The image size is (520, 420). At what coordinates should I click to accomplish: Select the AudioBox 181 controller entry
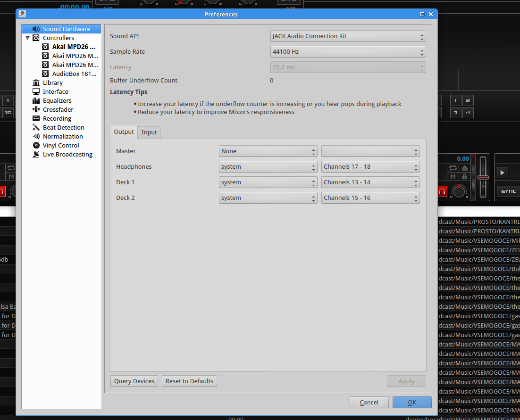click(x=74, y=74)
